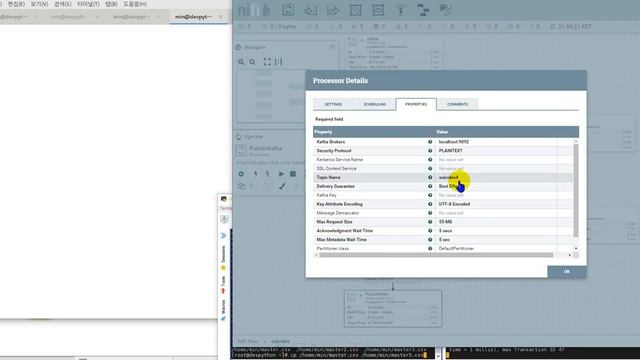Click the Topic Name value cell
This screenshot has width=640, height=360.
[x=496, y=178]
